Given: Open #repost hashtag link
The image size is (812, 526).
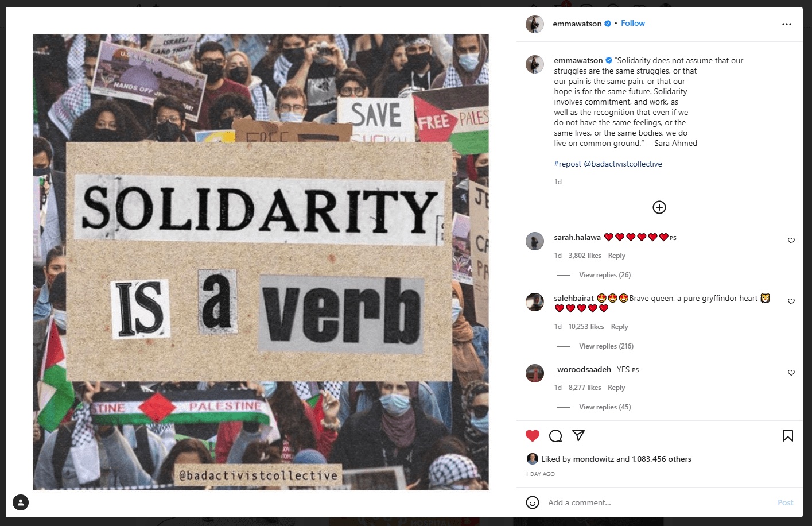Looking at the screenshot, I should tap(568, 164).
